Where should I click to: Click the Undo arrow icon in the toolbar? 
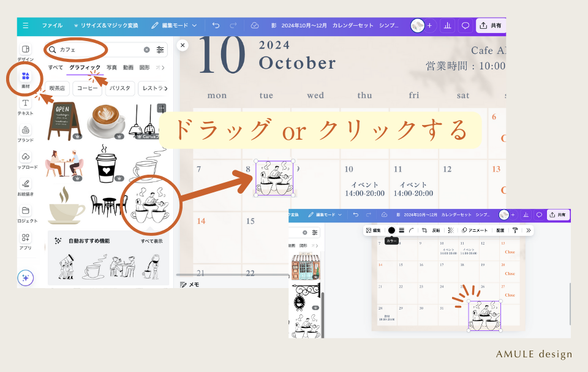point(214,25)
